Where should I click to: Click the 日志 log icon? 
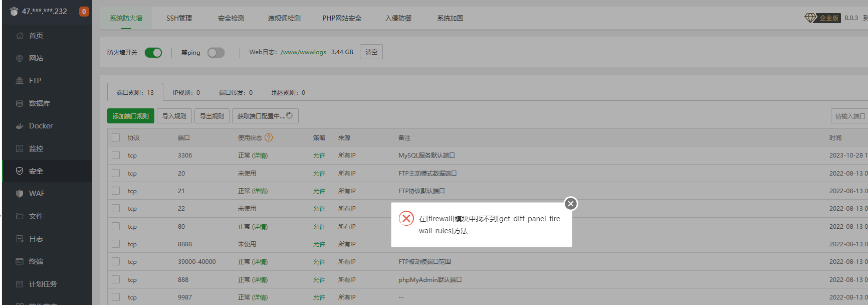pos(20,239)
